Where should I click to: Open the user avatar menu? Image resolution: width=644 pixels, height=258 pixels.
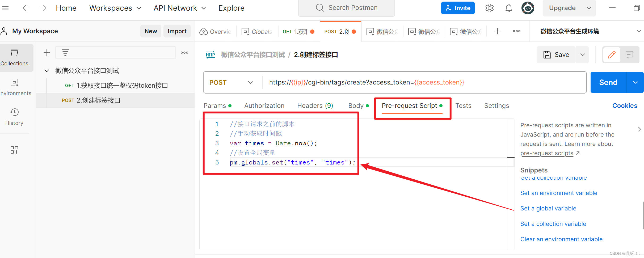tap(528, 8)
